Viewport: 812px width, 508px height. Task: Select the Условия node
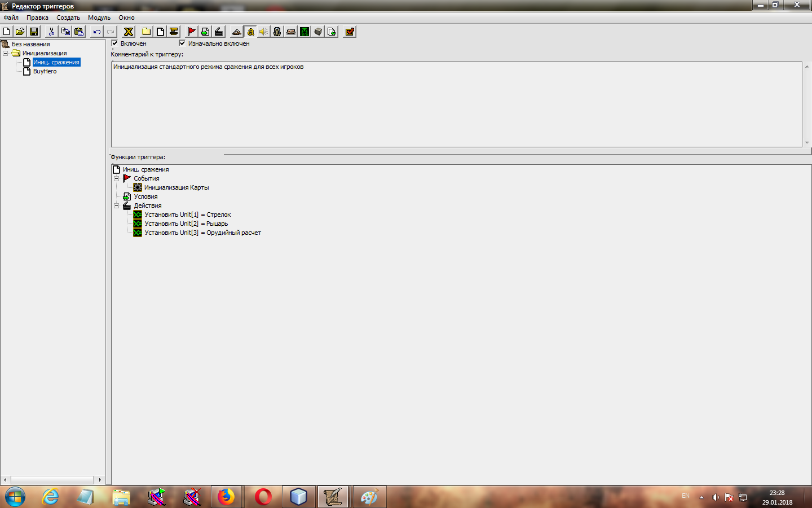pyautogui.click(x=145, y=196)
